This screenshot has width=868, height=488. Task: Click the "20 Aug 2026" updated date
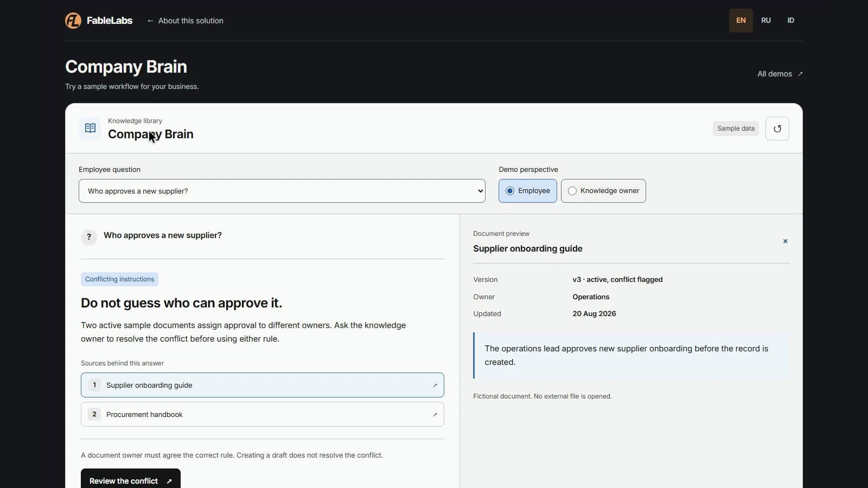594,314
